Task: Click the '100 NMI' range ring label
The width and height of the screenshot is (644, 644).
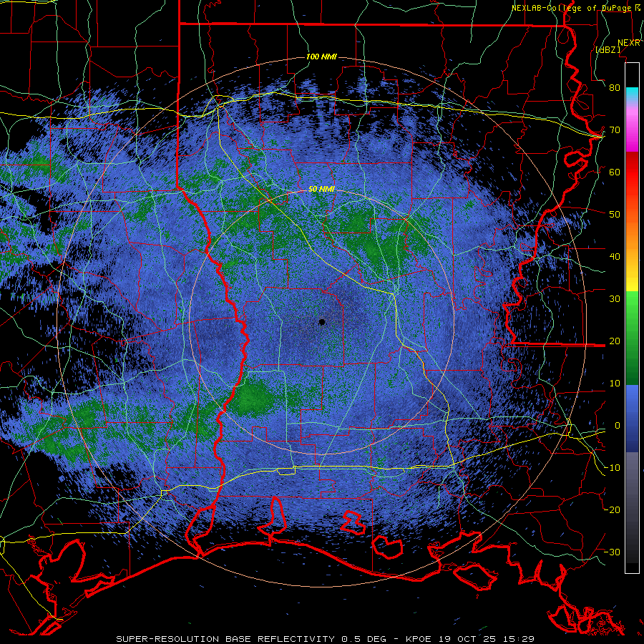Action: pyautogui.click(x=321, y=57)
